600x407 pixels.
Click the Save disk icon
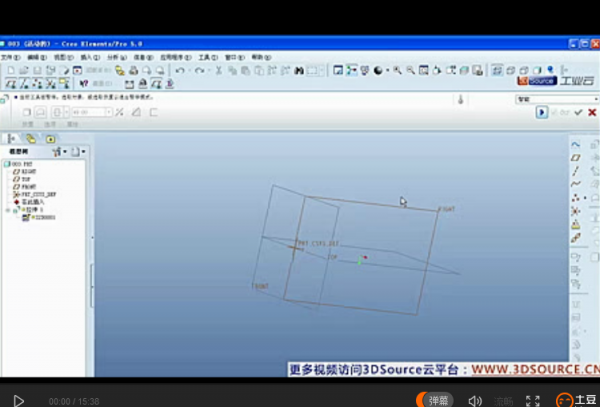tap(37, 70)
